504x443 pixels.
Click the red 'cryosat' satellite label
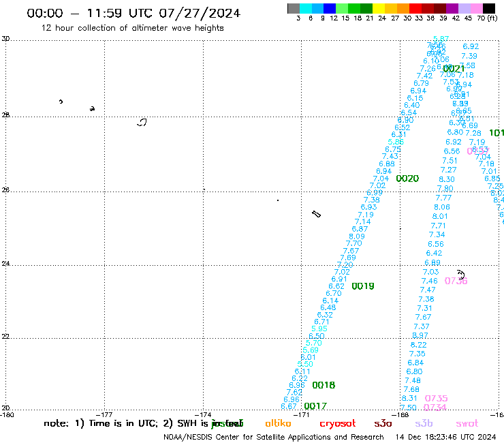tap(338, 424)
